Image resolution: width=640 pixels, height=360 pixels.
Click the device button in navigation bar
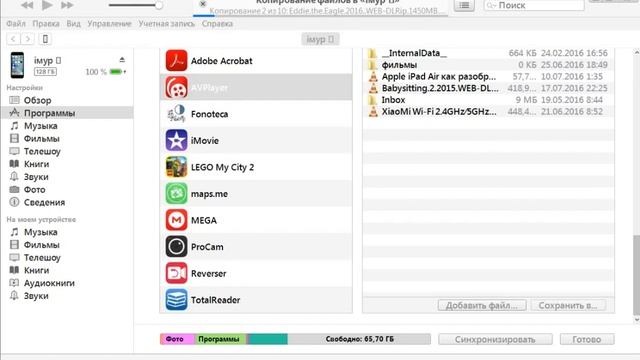pyautogui.click(x=45, y=39)
